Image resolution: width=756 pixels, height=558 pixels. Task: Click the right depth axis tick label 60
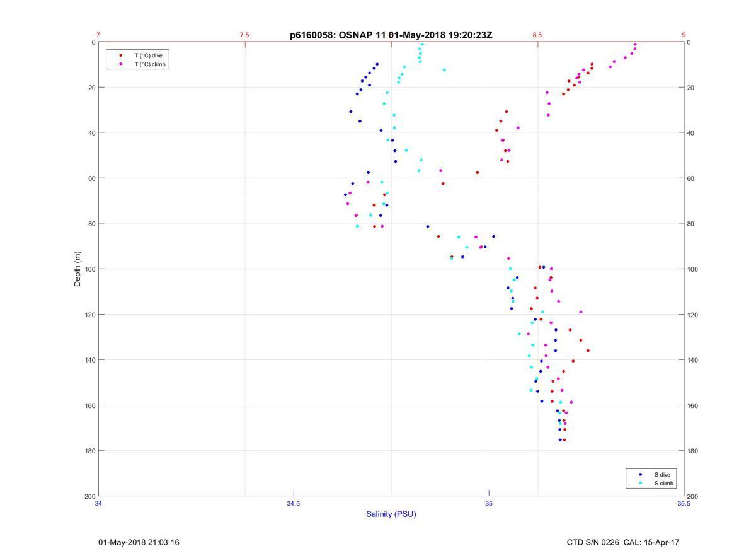click(x=690, y=178)
